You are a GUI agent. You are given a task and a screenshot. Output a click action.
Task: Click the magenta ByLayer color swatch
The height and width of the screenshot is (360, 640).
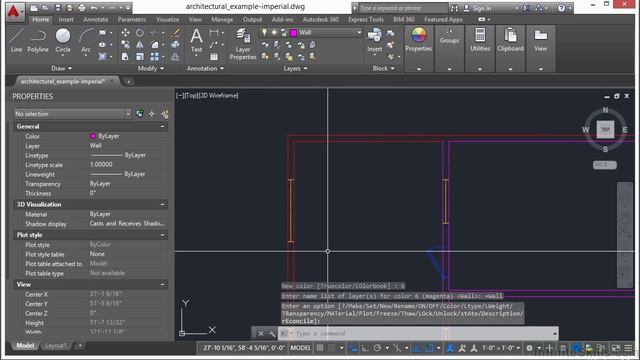pyautogui.click(x=93, y=136)
